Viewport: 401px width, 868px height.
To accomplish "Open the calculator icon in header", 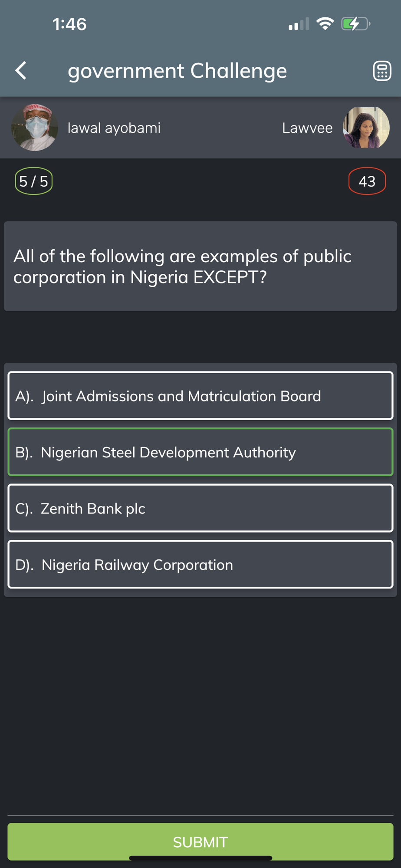I will [x=382, y=71].
